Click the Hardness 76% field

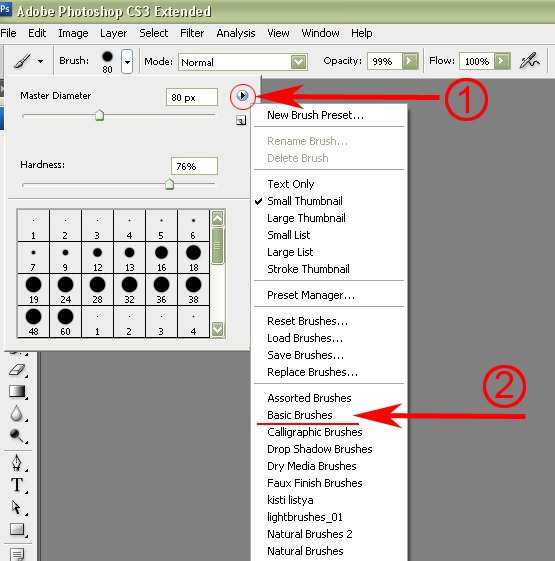click(x=194, y=166)
